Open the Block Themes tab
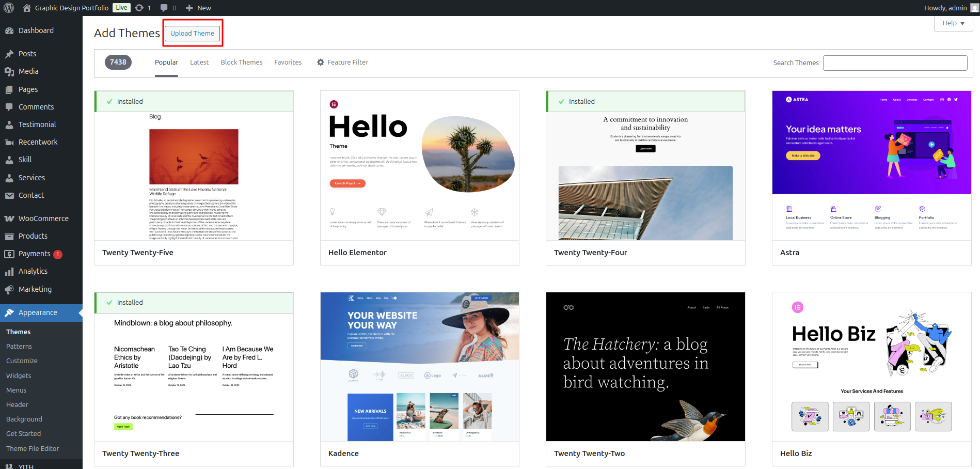980x469 pixels. pyautogui.click(x=241, y=62)
